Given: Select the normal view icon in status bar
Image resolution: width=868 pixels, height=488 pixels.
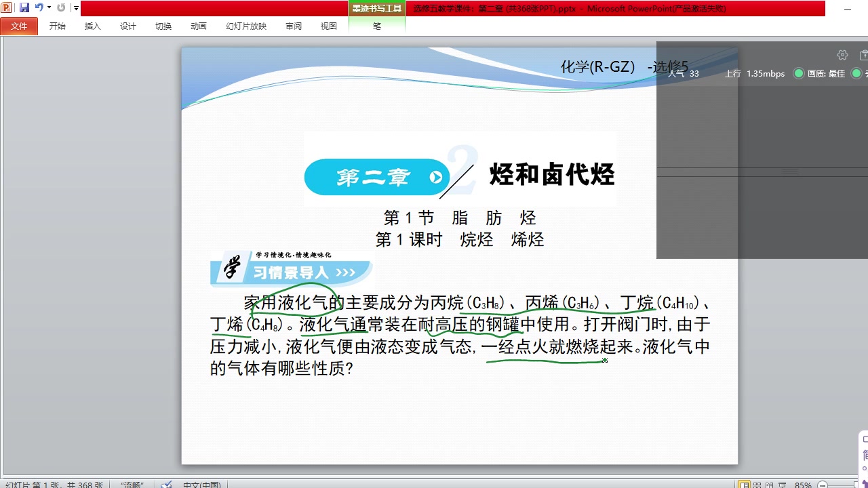Looking at the screenshot, I should click(x=743, y=483).
